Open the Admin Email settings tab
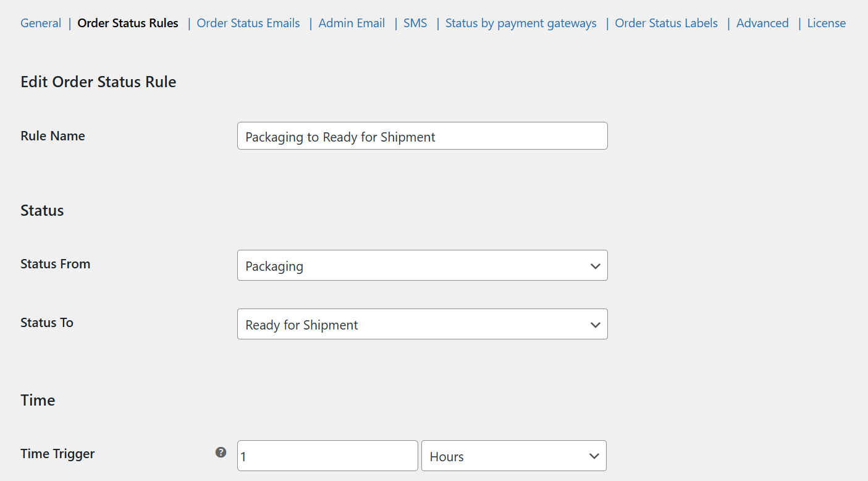This screenshot has height=481, width=868. coord(352,23)
